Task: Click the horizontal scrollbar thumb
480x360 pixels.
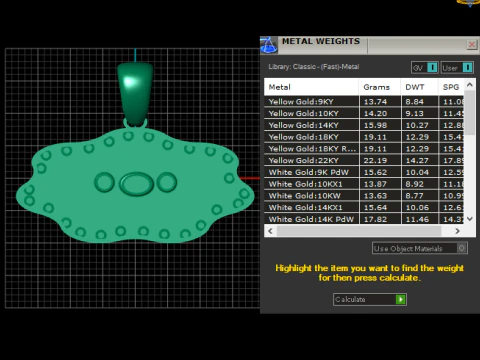Action: pyautogui.click(x=359, y=231)
